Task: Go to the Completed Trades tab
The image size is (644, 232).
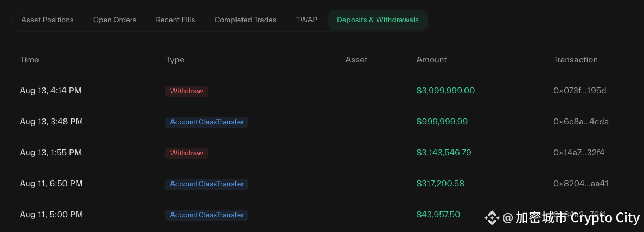Action: [x=245, y=20]
